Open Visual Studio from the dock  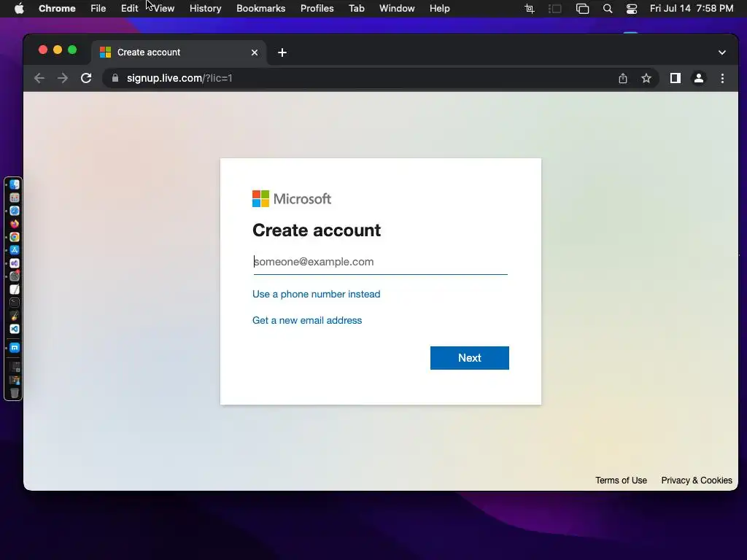pyautogui.click(x=15, y=263)
